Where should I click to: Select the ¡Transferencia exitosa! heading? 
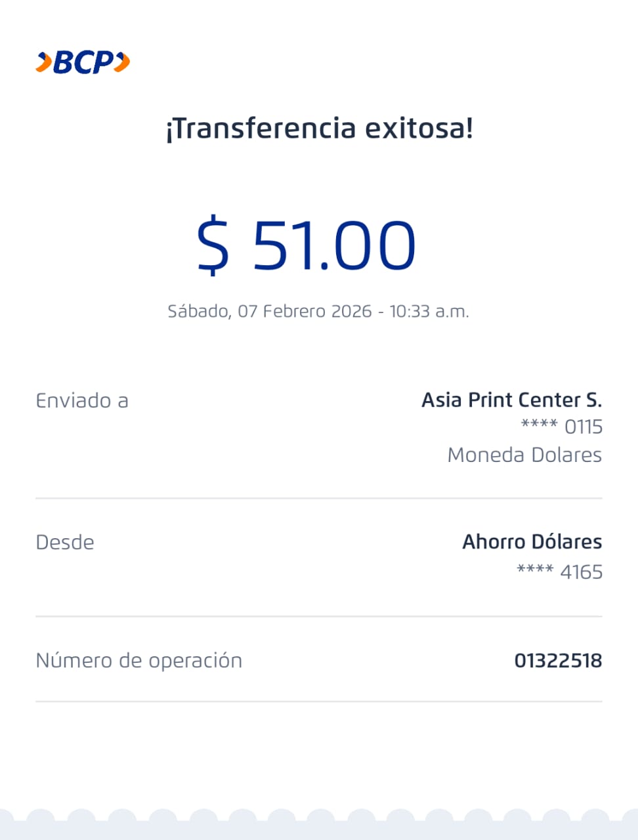pos(319,128)
